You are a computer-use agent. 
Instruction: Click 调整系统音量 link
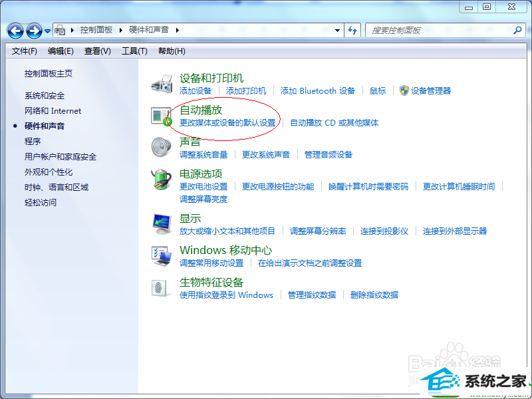click(203, 155)
